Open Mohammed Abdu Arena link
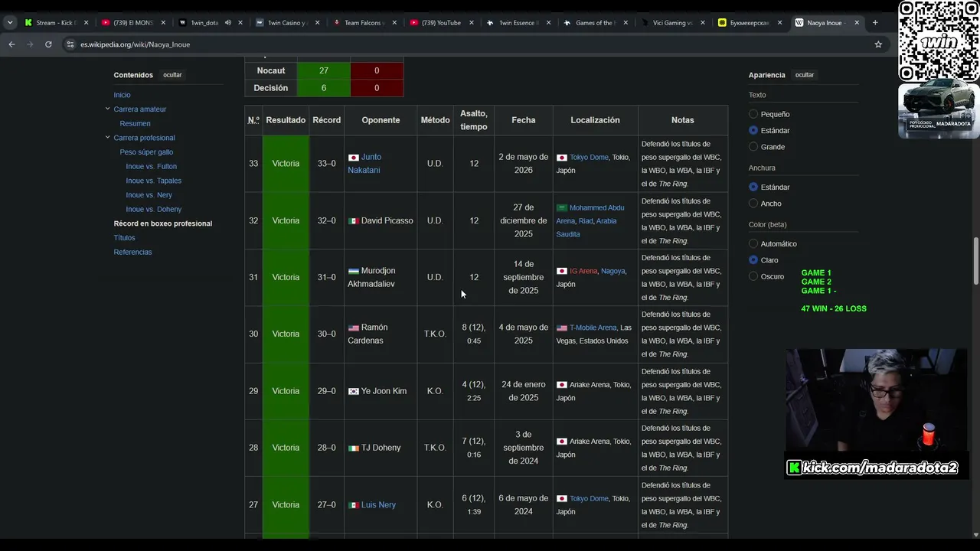This screenshot has width=980, height=551. point(590,214)
